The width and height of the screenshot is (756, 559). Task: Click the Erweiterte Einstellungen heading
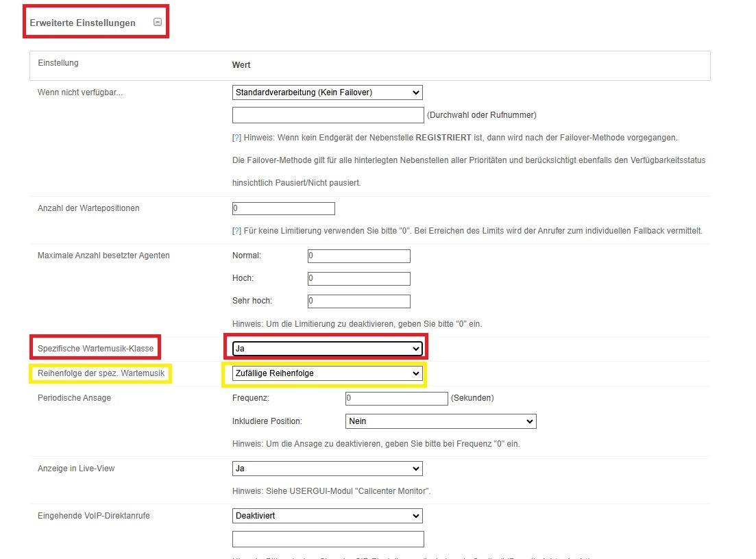coord(83,23)
